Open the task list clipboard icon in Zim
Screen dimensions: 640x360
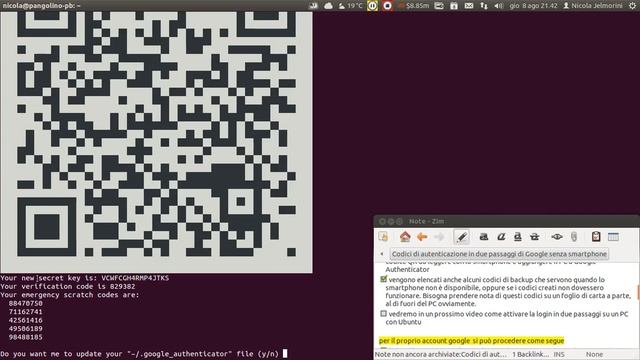(596, 237)
